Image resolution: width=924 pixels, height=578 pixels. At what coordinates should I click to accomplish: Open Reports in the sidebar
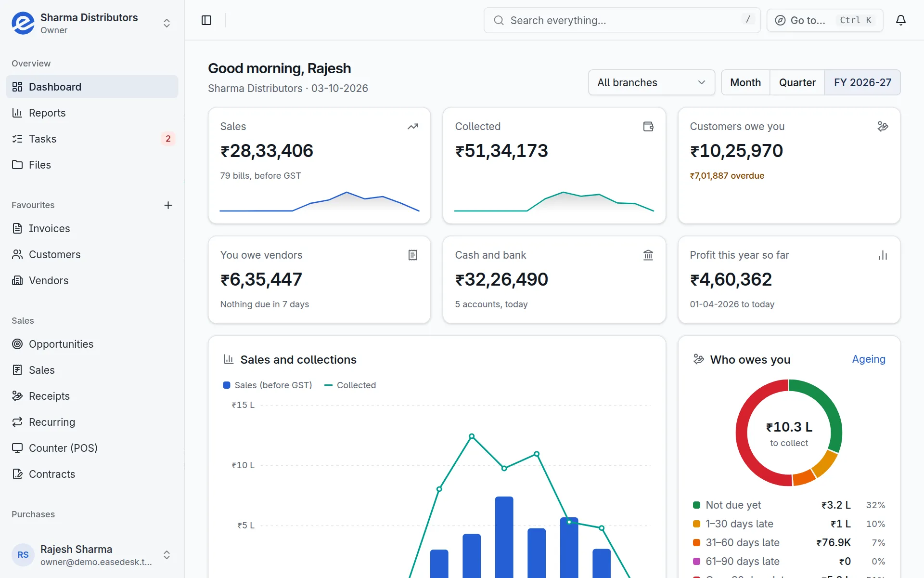point(92,113)
